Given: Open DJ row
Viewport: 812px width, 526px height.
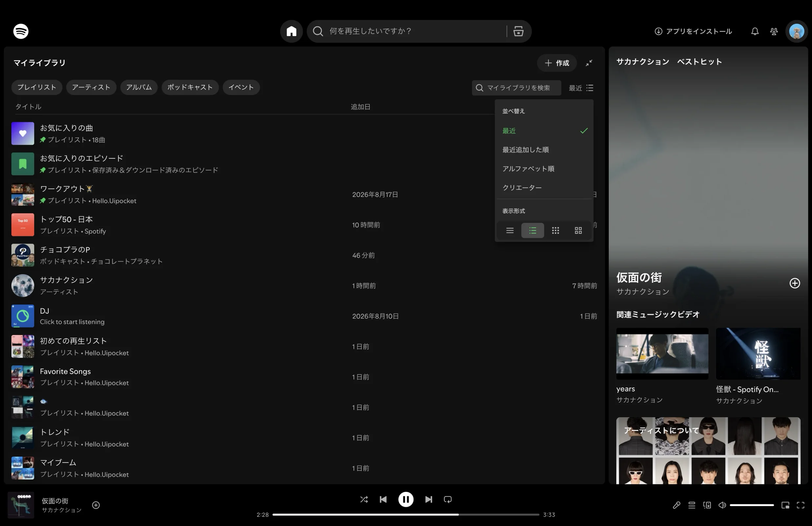Looking at the screenshot, I should coord(304,316).
